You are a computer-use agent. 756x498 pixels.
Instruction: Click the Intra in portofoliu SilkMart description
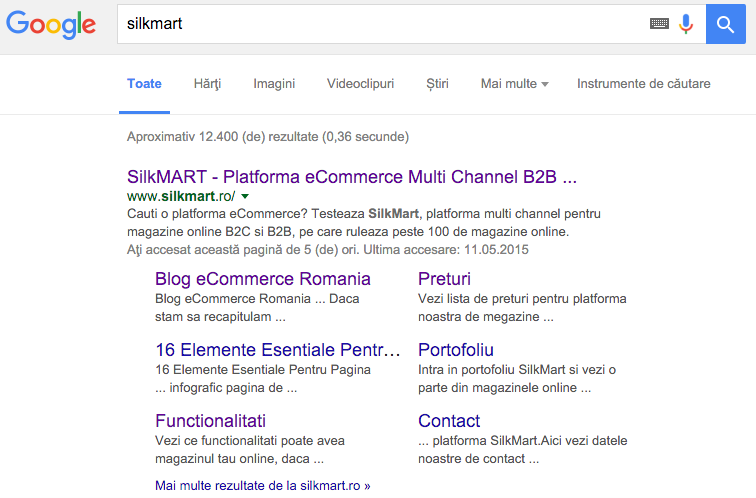click(x=517, y=378)
